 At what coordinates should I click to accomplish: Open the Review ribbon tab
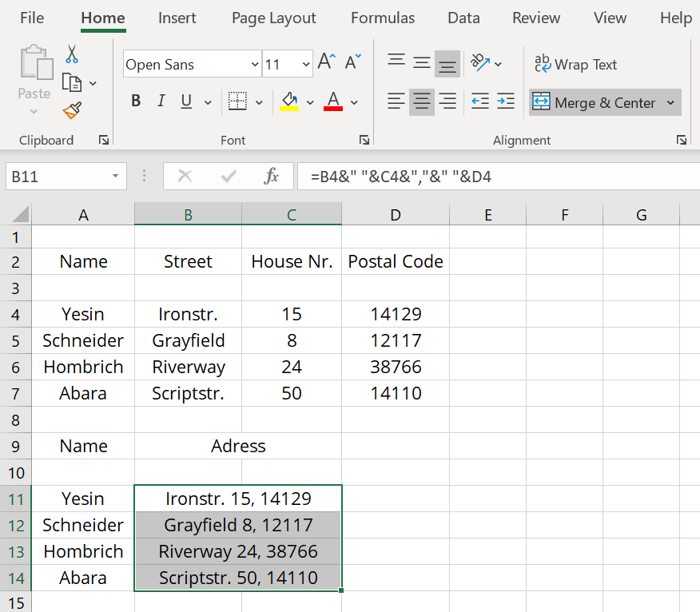(535, 18)
